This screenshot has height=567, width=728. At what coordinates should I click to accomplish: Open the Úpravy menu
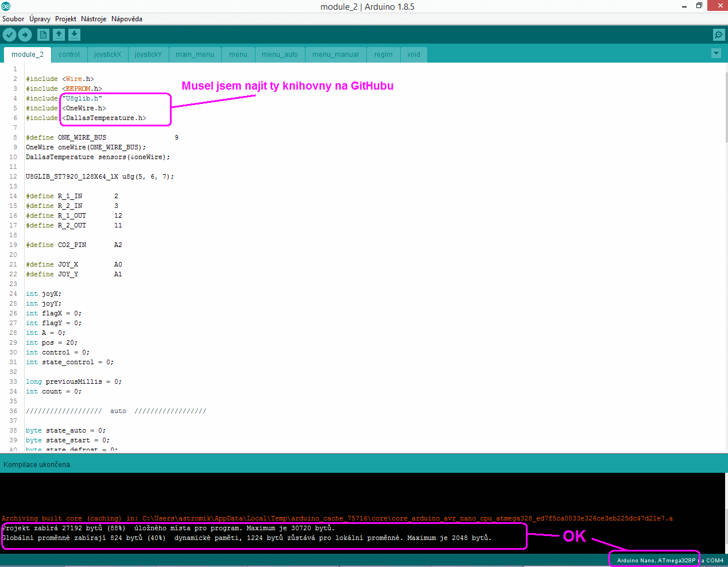coord(40,19)
